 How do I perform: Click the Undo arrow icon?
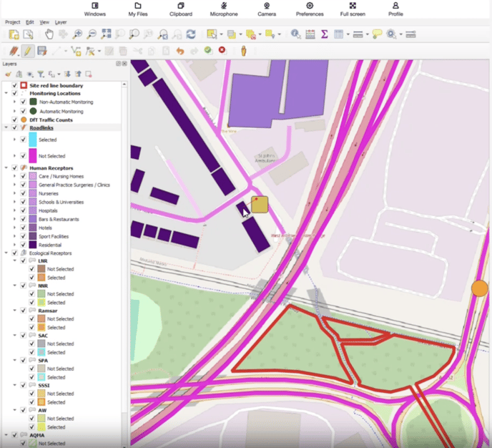[179, 51]
